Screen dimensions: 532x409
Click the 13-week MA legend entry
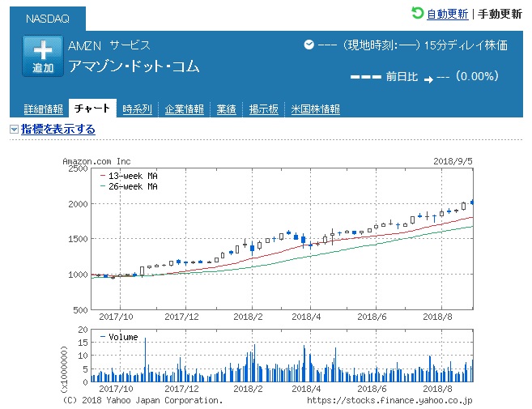coord(129,176)
